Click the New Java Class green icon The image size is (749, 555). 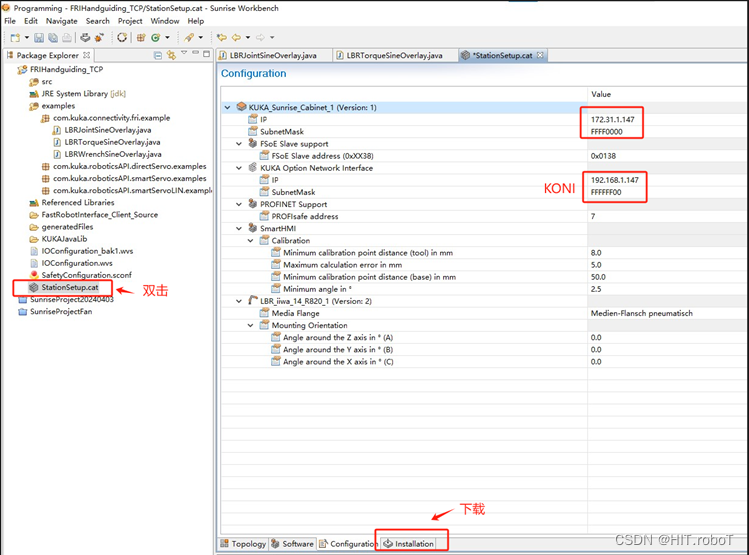pos(156,37)
